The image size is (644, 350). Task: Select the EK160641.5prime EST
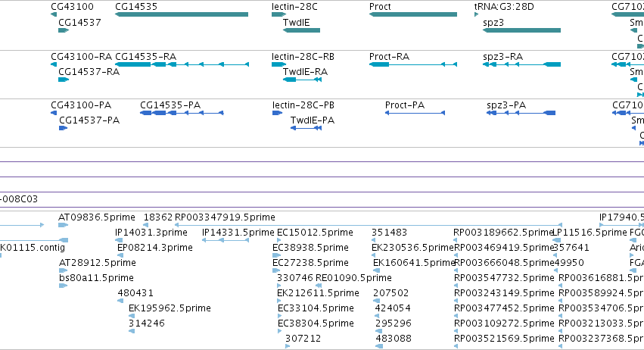click(x=376, y=270)
